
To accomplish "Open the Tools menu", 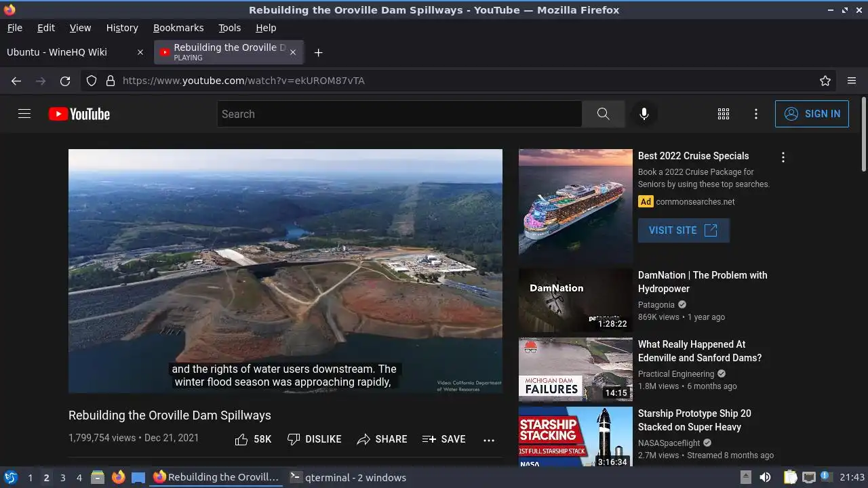I will 229,28.
